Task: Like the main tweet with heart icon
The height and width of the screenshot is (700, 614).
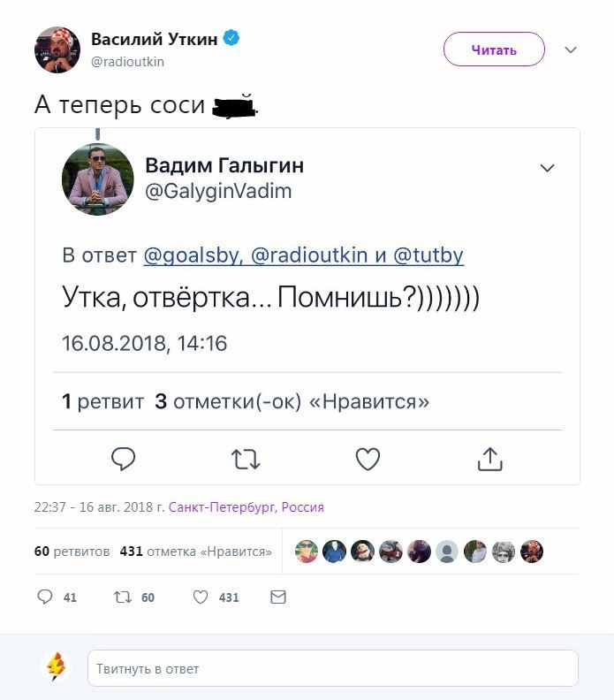Action: click(x=201, y=597)
